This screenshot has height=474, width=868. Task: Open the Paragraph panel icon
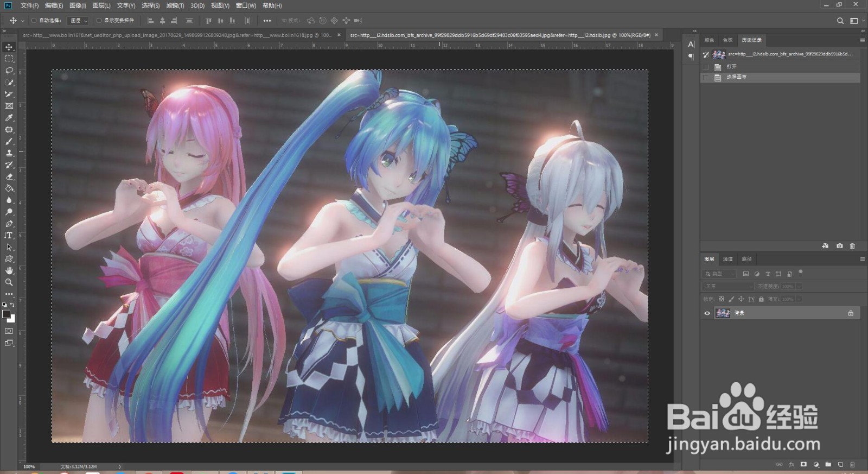click(x=691, y=56)
